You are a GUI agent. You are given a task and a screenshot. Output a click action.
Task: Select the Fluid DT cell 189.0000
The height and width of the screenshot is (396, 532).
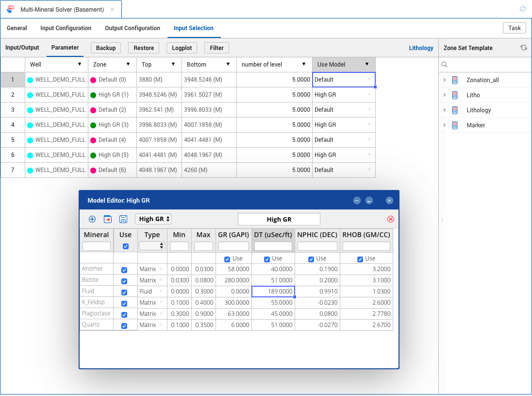[x=273, y=292]
